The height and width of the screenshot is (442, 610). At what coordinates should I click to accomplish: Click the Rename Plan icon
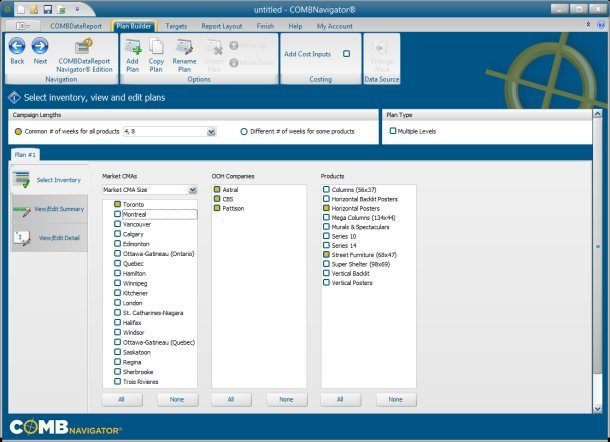[184, 47]
